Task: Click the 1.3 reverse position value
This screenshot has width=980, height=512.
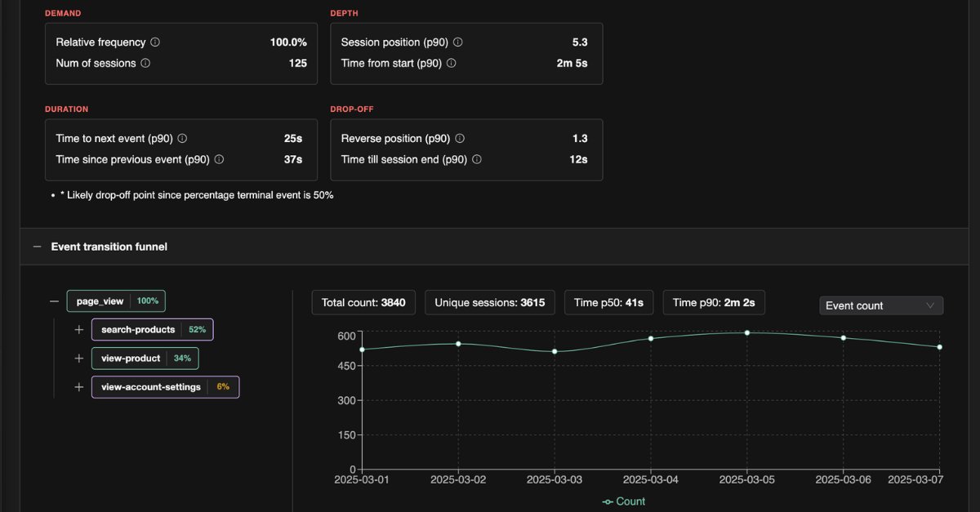Action: [x=581, y=139]
